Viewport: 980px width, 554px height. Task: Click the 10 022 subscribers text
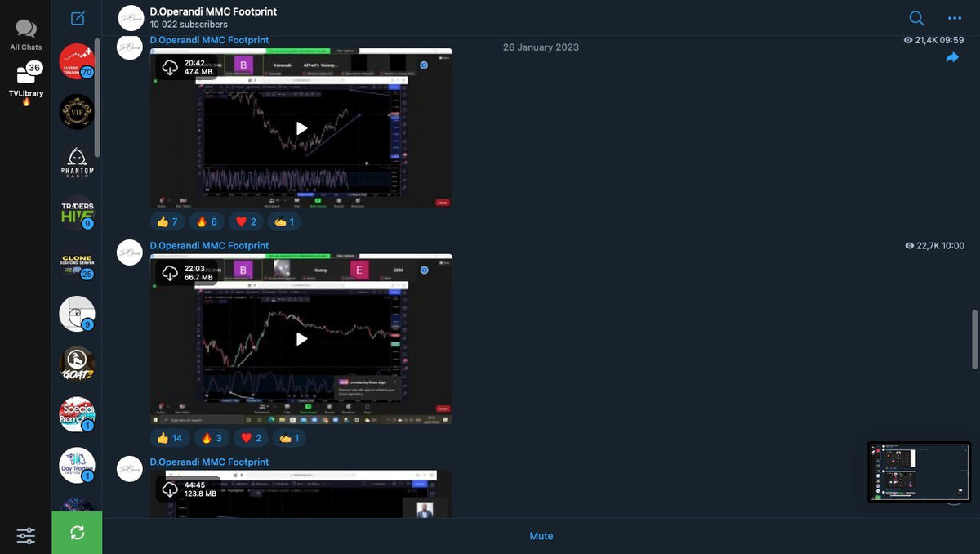point(189,25)
